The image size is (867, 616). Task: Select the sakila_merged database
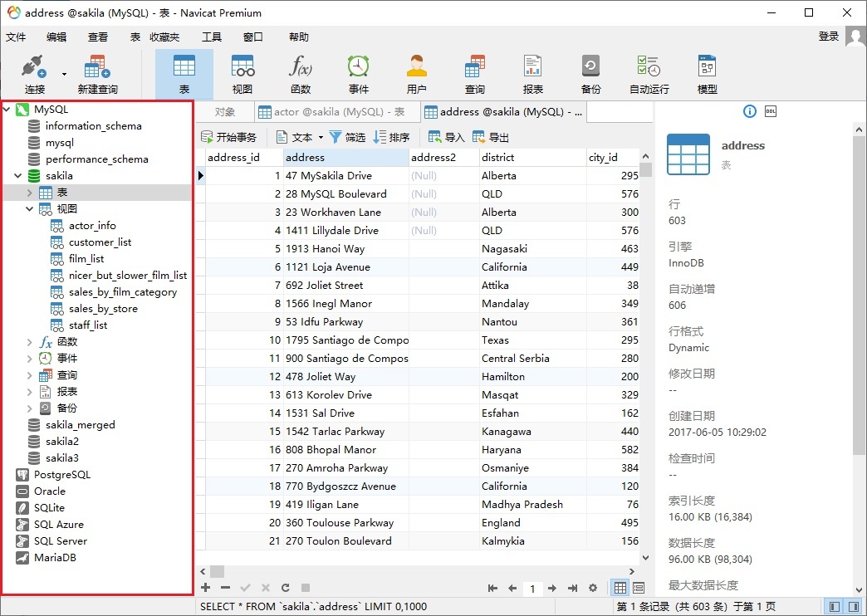click(x=81, y=425)
